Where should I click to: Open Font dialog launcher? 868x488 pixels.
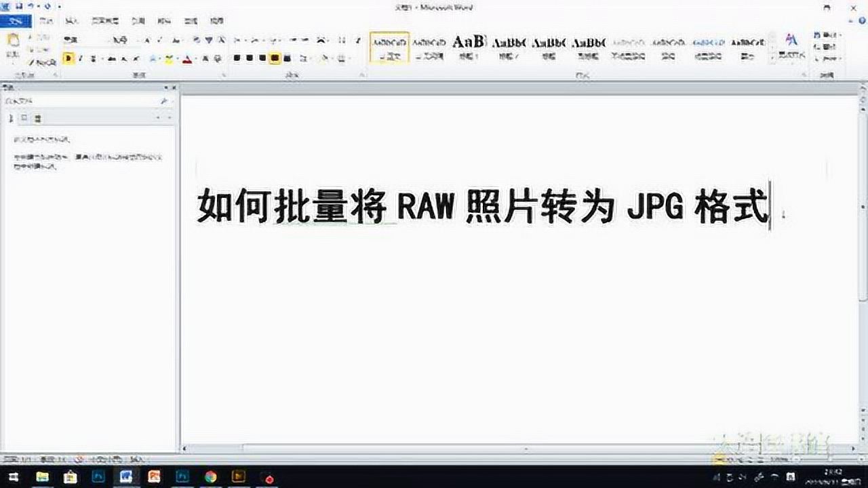(x=224, y=75)
